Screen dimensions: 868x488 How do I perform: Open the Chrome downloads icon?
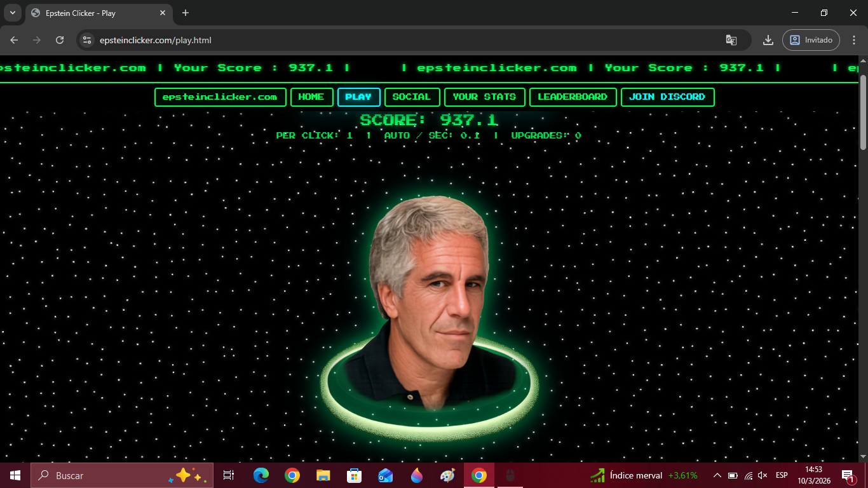768,40
